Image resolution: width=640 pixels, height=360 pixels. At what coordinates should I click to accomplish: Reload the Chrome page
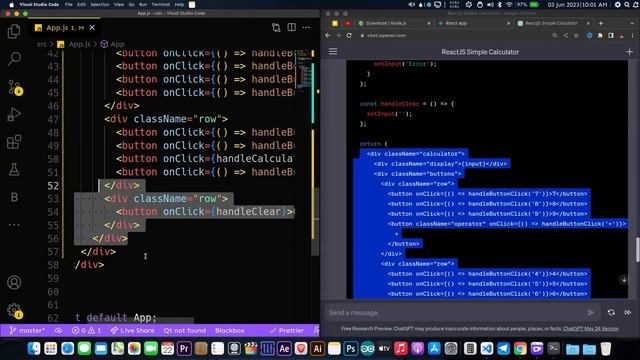click(x=349, y=36)
